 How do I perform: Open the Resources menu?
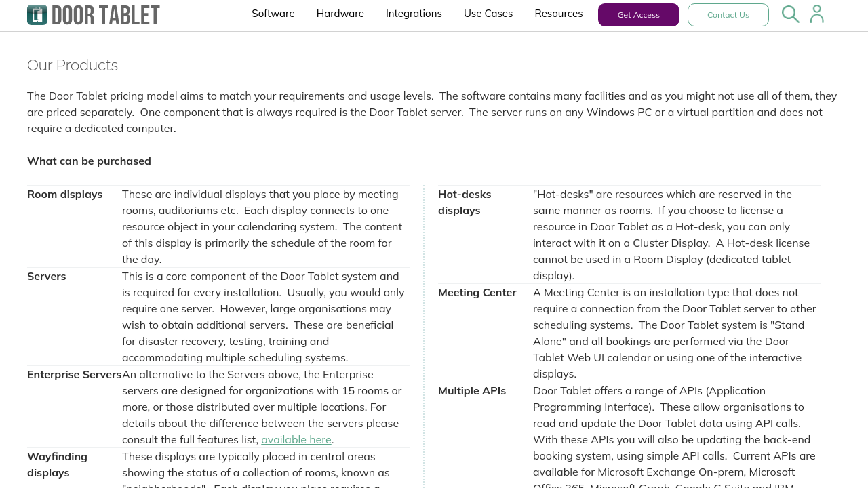pyautogui.click(x=559, y=14)
